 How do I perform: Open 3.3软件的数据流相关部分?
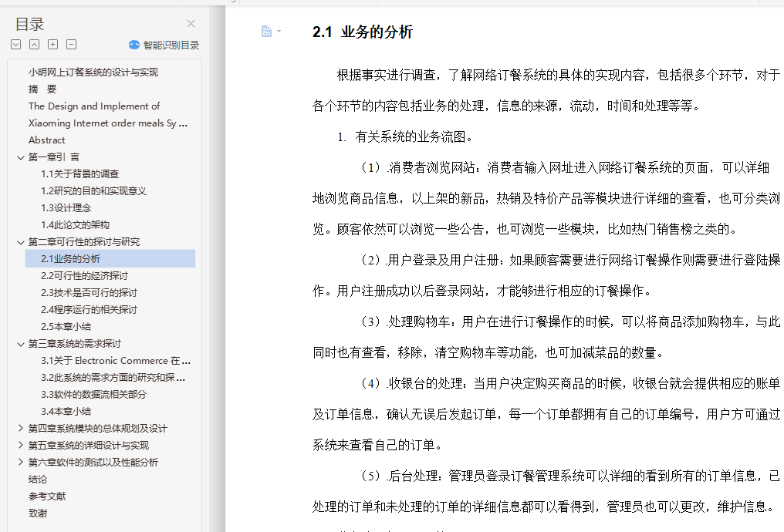93,395
